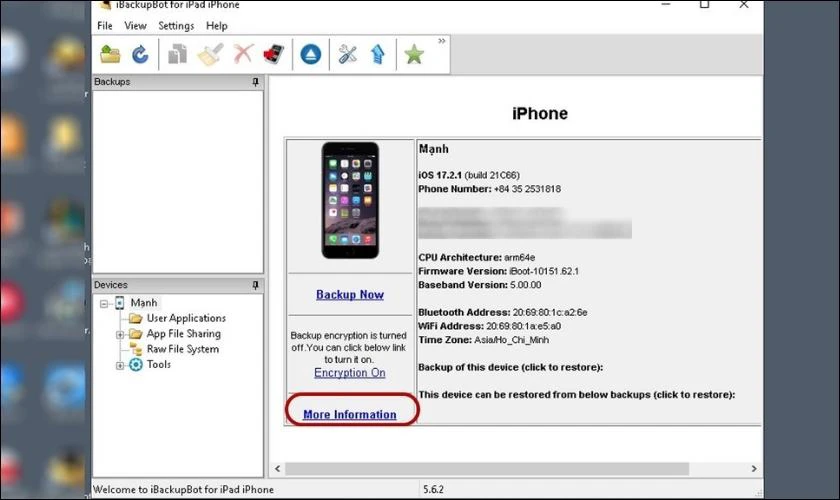This screenshot has width=840, height=500.
Task: Open the Help menu
Action: click(217, 26)
